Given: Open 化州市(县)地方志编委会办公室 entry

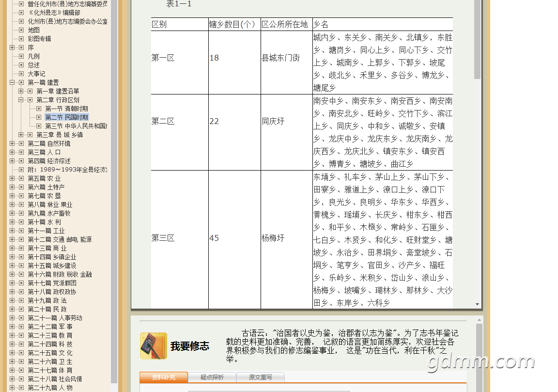Looking at the screenshot, I should point(68,21).
